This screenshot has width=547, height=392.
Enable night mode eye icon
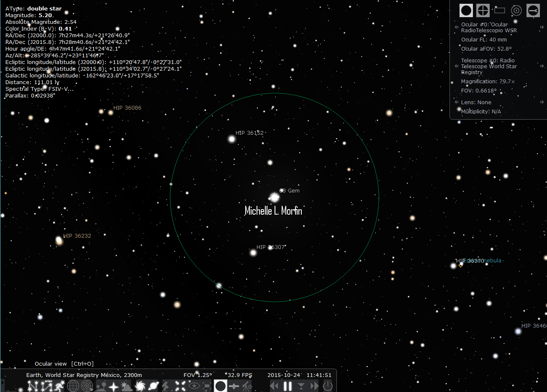tap(194, 386)
